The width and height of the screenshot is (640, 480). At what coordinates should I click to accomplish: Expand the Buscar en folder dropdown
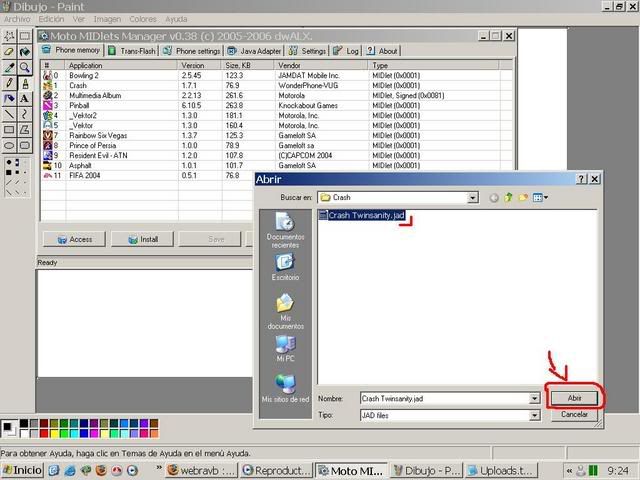472,198
